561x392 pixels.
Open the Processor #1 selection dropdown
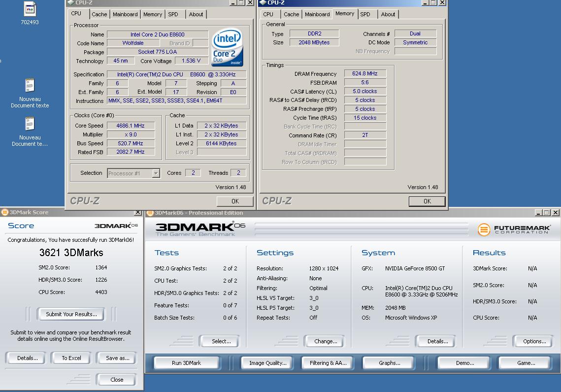156,173
